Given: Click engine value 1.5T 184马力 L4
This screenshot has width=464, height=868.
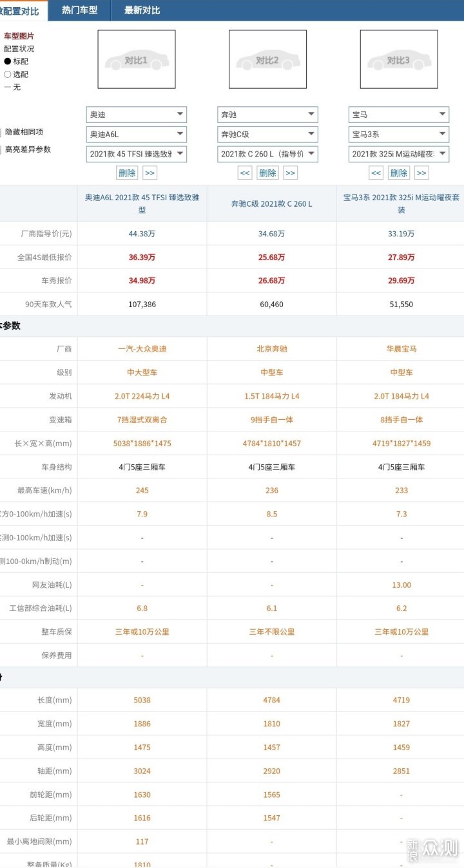Looking at the screenshot, I should tap(271, 396).
